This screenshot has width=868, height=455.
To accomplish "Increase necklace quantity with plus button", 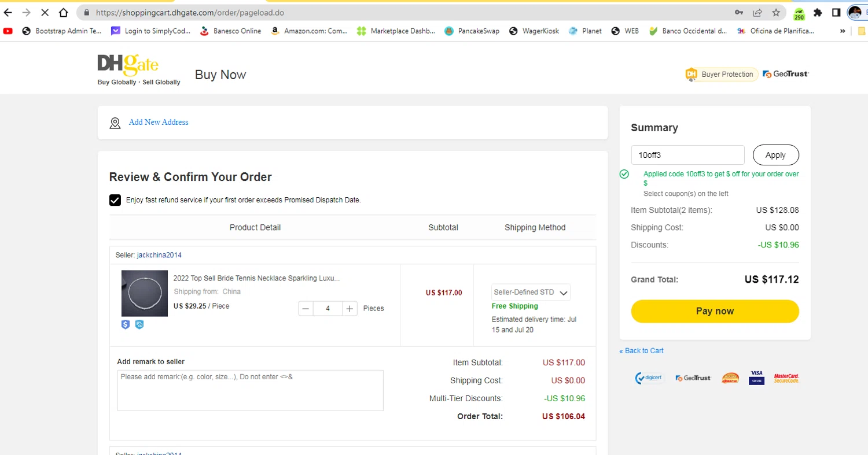I will point(350,309).
